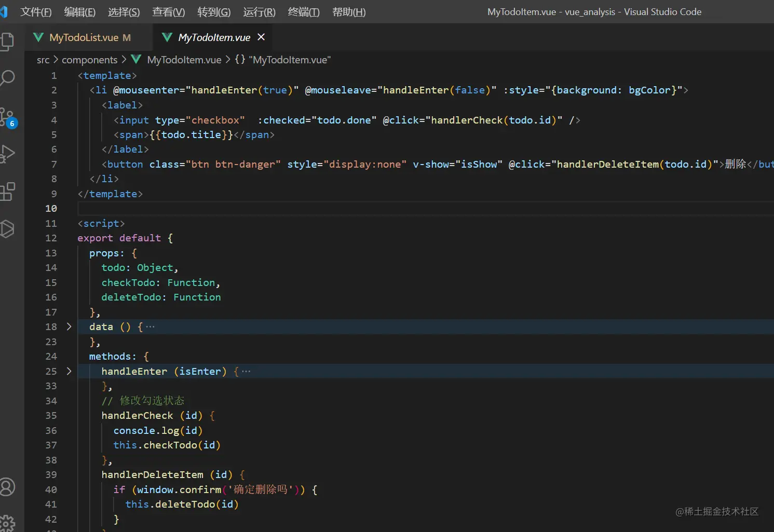Open the 帮助(H) menu
Viewport: 774px width, 532px height.
coord(349,12)
